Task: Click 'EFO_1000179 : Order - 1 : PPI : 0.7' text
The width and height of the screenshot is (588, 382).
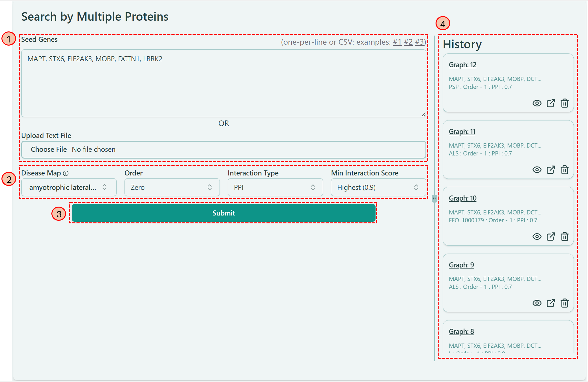Action: [493, 220]
